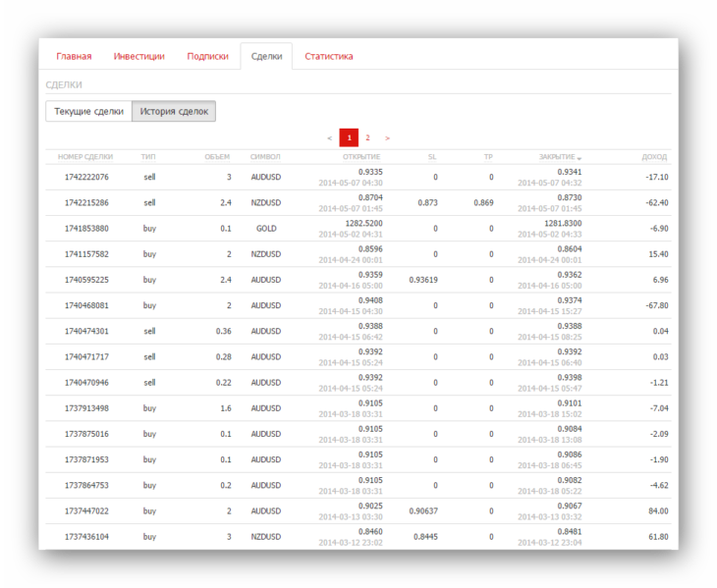717x588 pixels.
Task: Click deal number 1737871953
Action: (x=86, y=459)
